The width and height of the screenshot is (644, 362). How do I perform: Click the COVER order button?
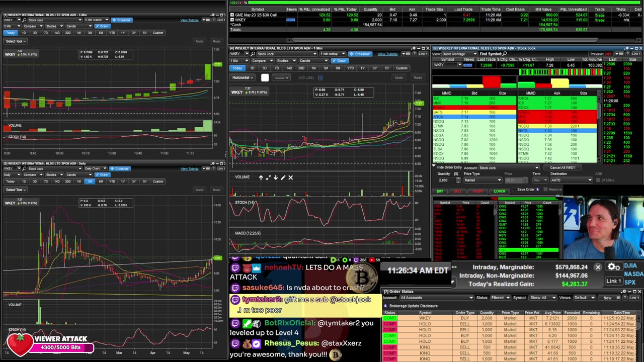(499, 191)
